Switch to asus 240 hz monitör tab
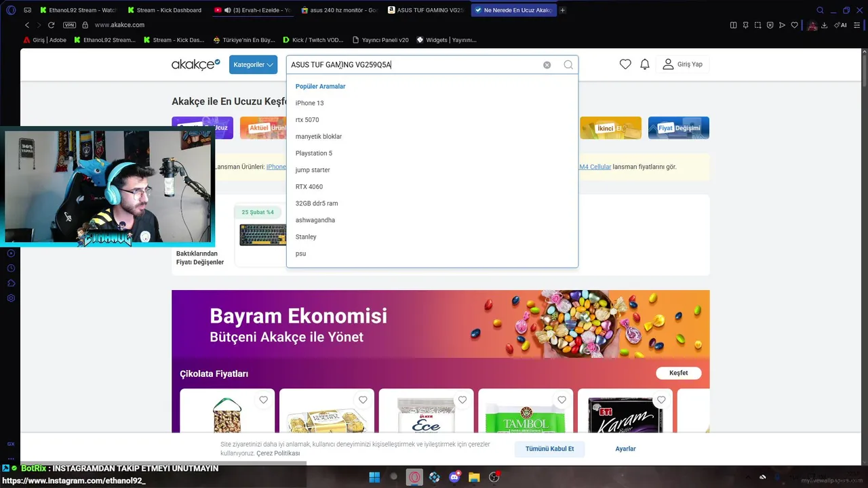 339,10
